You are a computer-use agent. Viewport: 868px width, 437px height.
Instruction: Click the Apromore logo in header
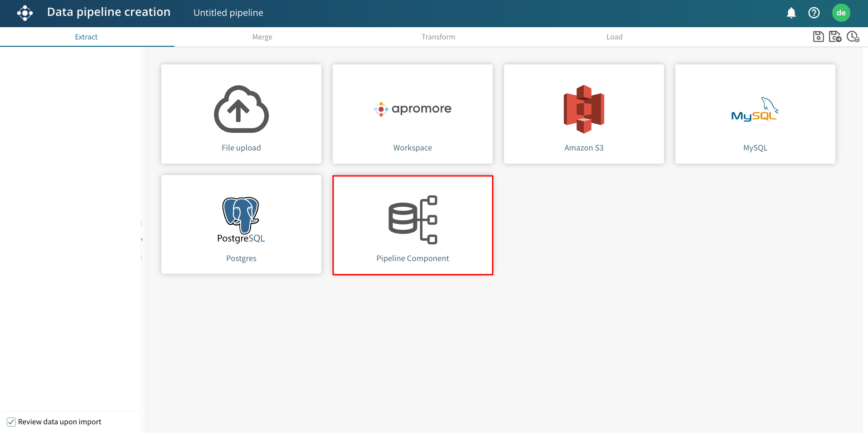pos(25,13)
